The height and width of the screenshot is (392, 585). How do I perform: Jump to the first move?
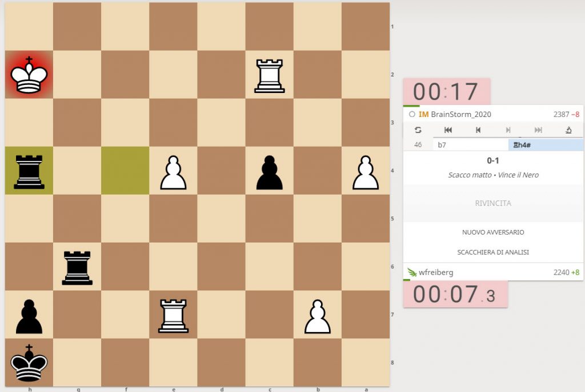tap(448, 130)
